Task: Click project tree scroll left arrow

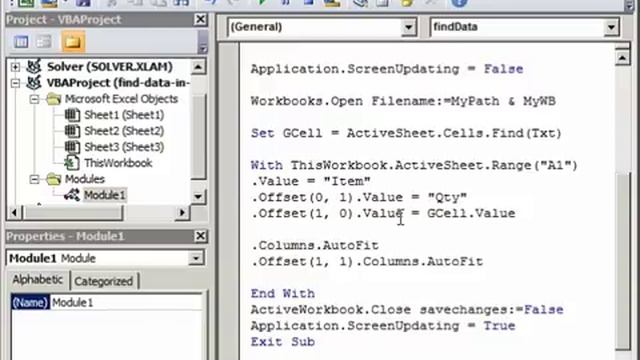Action: 14,212
